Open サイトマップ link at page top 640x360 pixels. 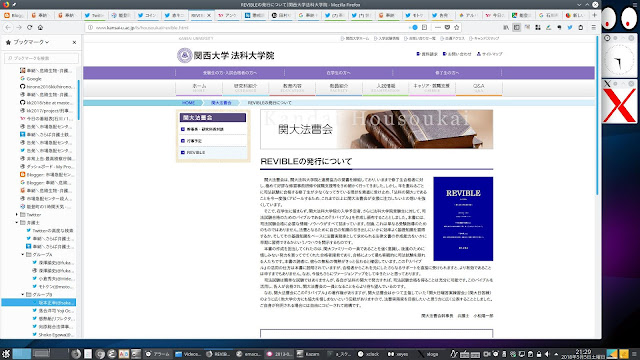click(x=489, y=54)
